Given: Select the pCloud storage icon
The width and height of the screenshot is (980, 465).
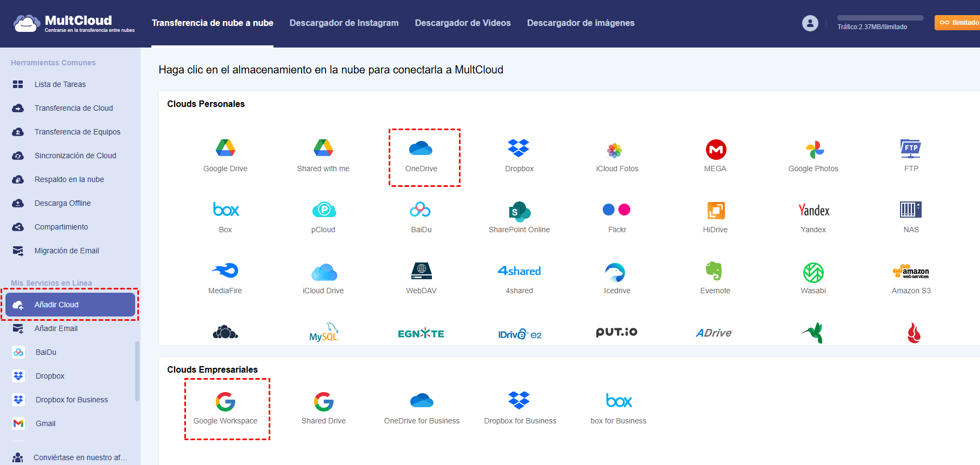Looking at the screenshot, I should pos(323,210).
